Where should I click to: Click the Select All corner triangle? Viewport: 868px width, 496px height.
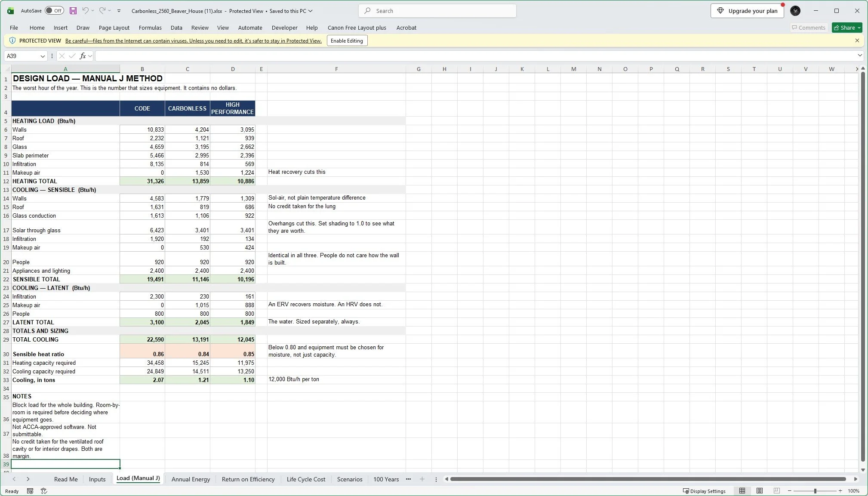pyautogui.click(x=7, y=69)
